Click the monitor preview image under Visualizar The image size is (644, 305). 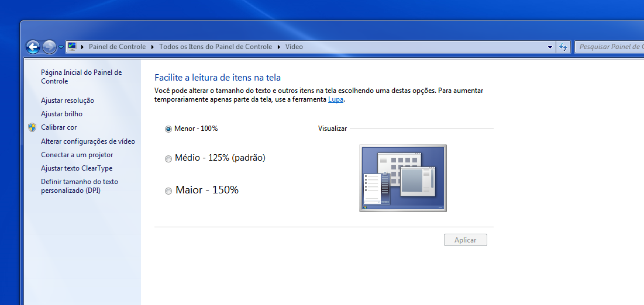[x=402, y=178]
